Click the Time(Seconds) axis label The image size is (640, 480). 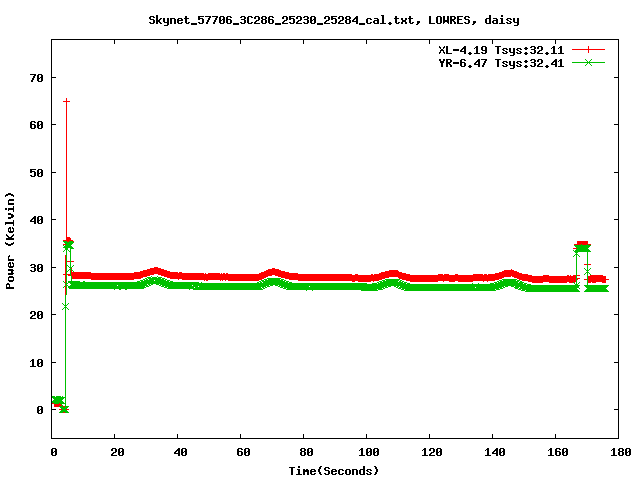pos(334,471)
